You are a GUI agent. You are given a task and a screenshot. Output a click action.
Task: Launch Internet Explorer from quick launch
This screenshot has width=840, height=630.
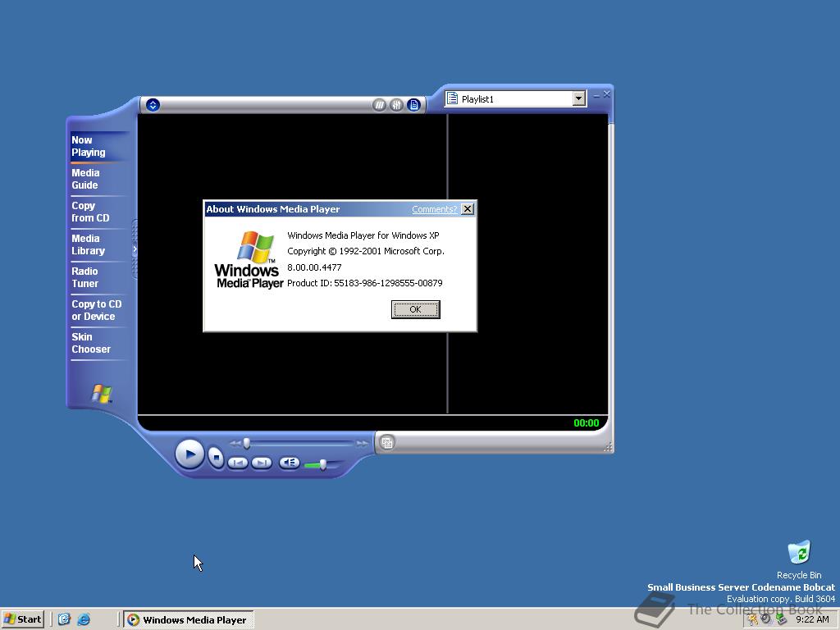[x=84, y=619]
